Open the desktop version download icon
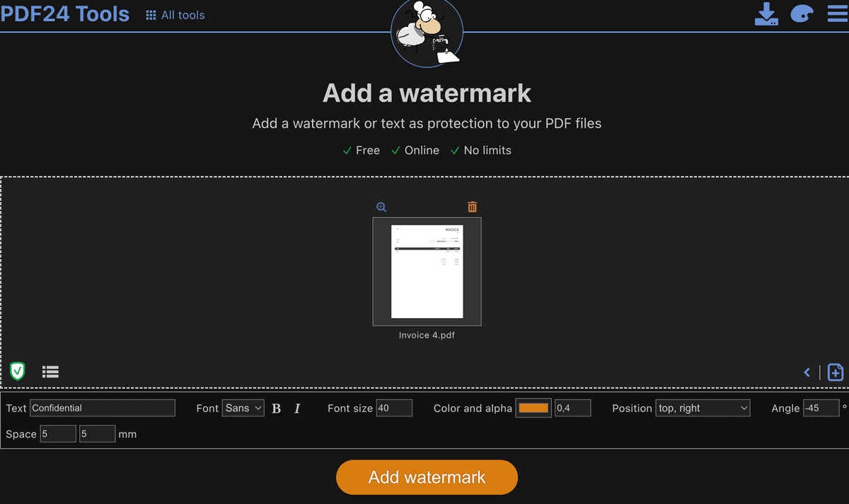This screenshot has width=849, height=504. (x=767, y=13)
